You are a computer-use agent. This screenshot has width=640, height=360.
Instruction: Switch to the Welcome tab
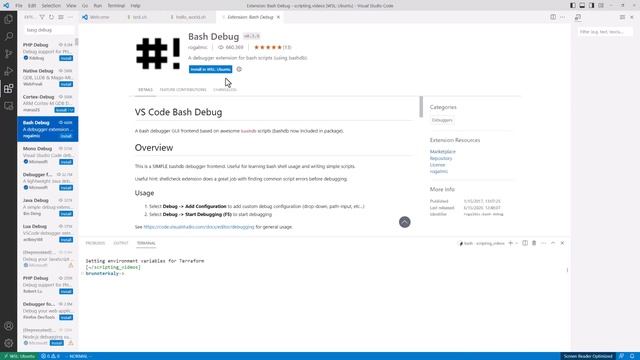[x=99, y=17]
